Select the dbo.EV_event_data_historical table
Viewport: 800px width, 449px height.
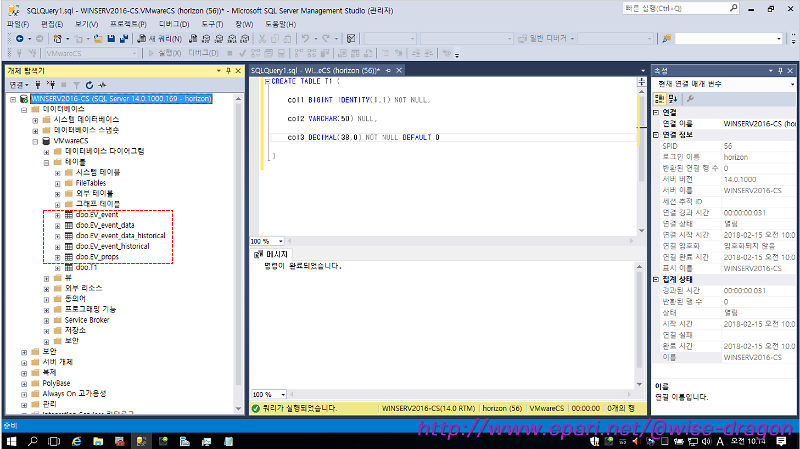(120, 236)
